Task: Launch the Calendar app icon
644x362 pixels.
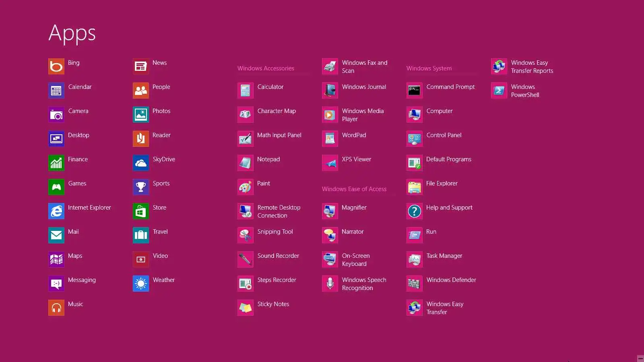Action: pyautogui.click(x=56, y=90)
